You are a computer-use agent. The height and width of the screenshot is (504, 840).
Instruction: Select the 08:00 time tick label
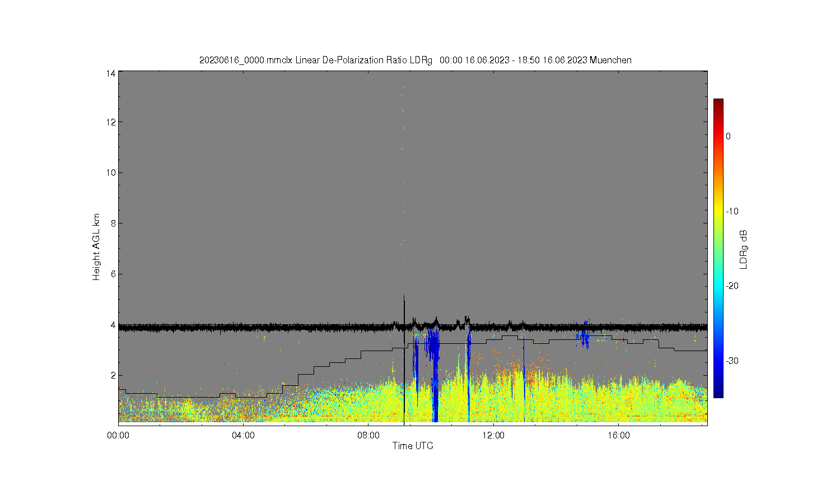coord(368,435)
